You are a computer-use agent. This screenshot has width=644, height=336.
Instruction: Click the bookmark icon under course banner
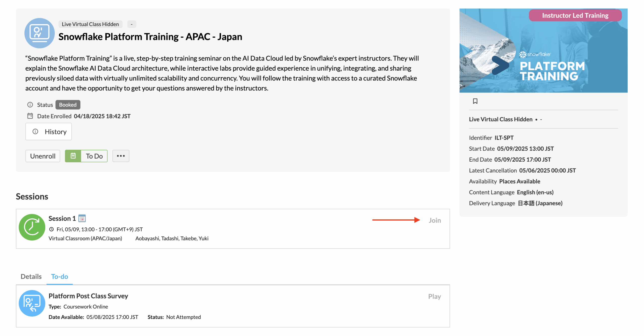[x=475, y=101]
